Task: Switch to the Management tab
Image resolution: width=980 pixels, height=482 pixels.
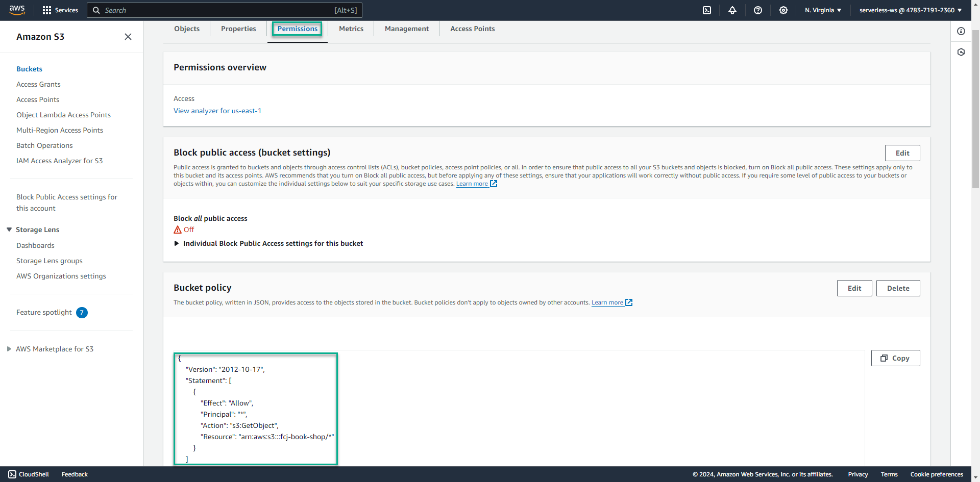Action: [407, 29]
